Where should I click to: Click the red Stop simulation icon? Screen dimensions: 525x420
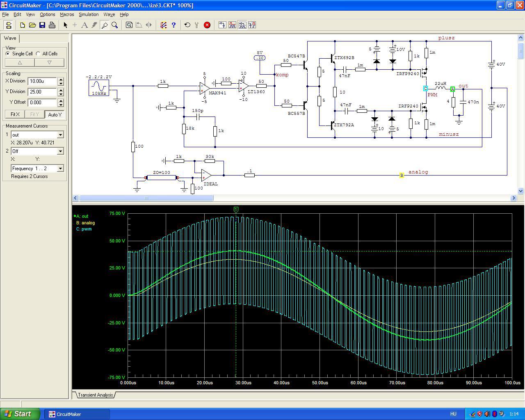click(x=207, y=25)
